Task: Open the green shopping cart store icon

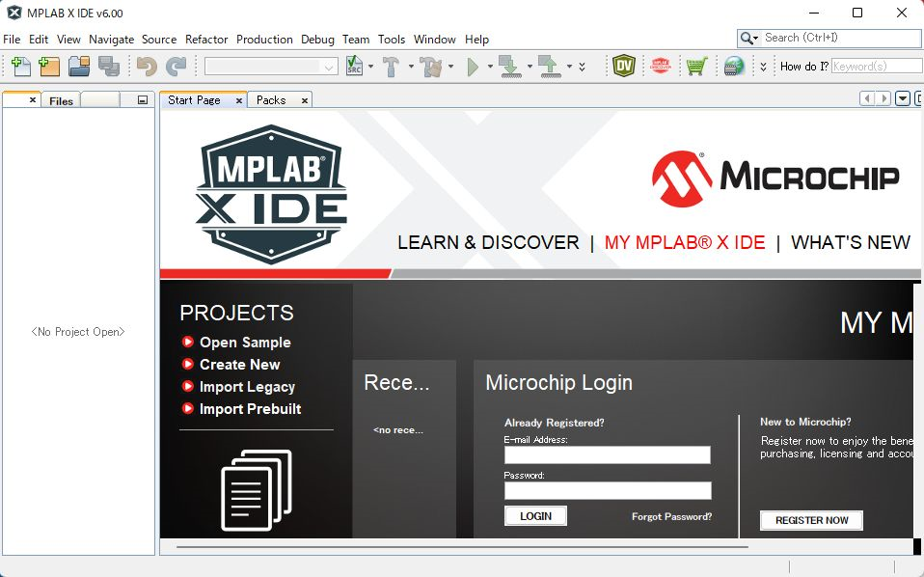Action: pyautogui.click(x=696, y=66)
